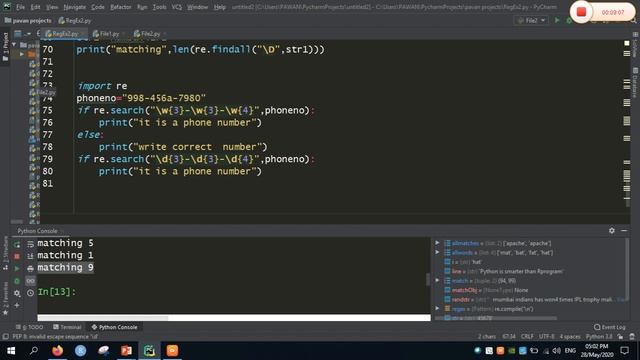
Task: Collapse the project root tree node
Action: 14,44
